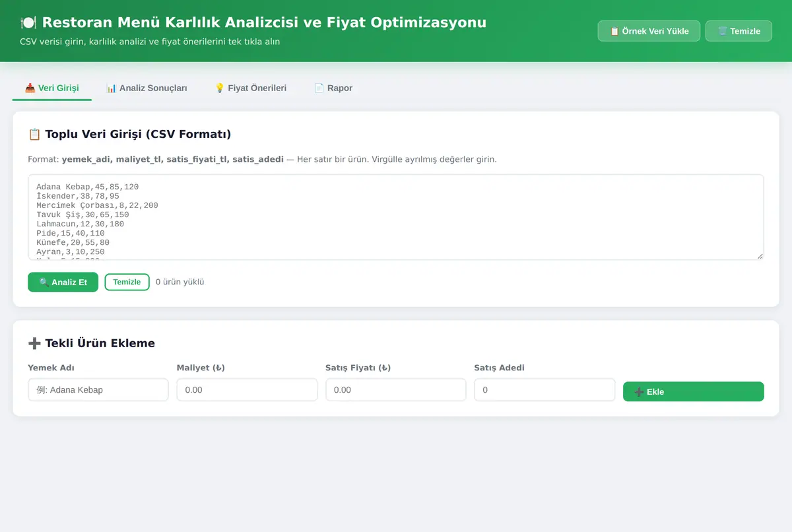Click the 'Adana Kebap,45,85,120' line
Viewport: 792px width, 532px height.
point(87,187)
